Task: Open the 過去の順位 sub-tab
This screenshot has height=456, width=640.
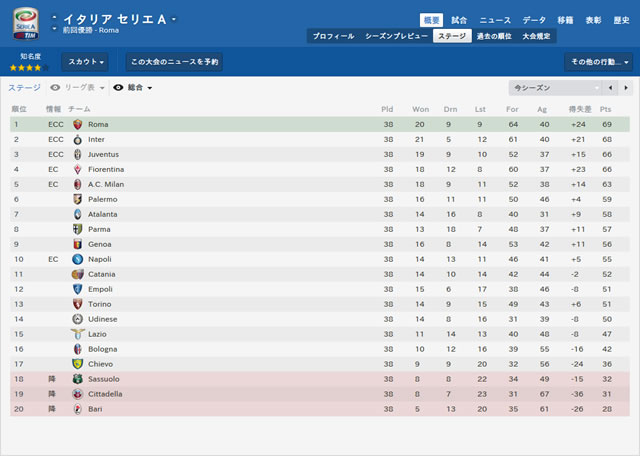Action: 494,36
